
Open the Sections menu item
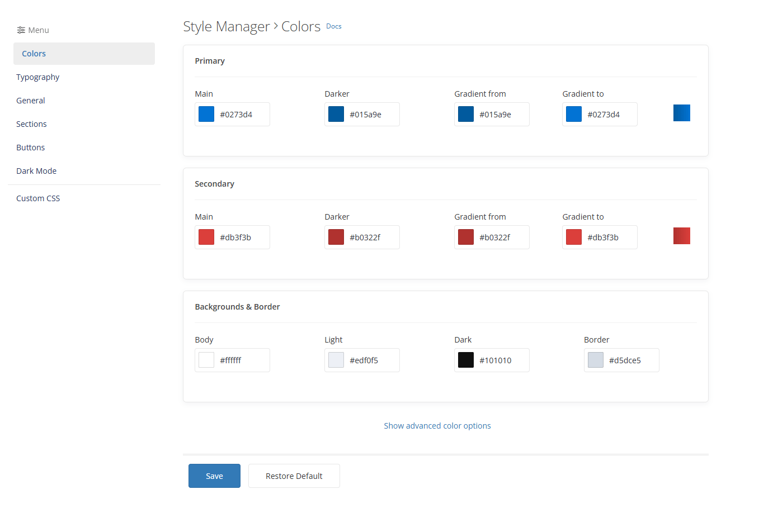coord(31,124)
